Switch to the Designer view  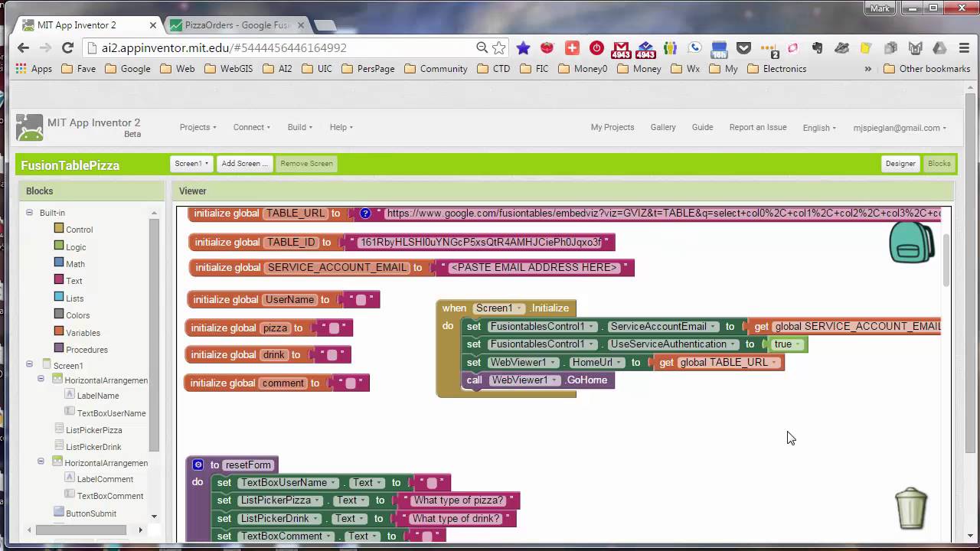point(900,164)
